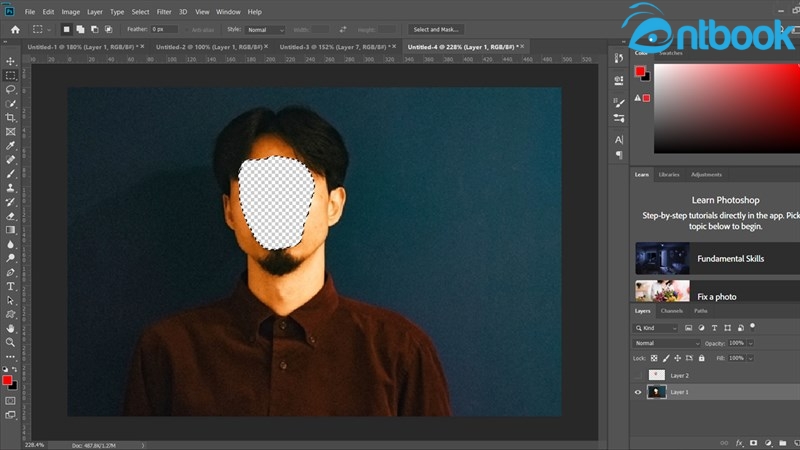
Task: Toggle Quick Mask mode
Action: (x=10, y=401)
